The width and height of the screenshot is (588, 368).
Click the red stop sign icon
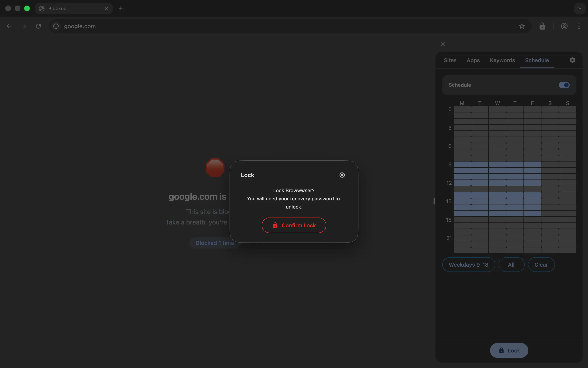pyautogui.click(x=215, y=168)
